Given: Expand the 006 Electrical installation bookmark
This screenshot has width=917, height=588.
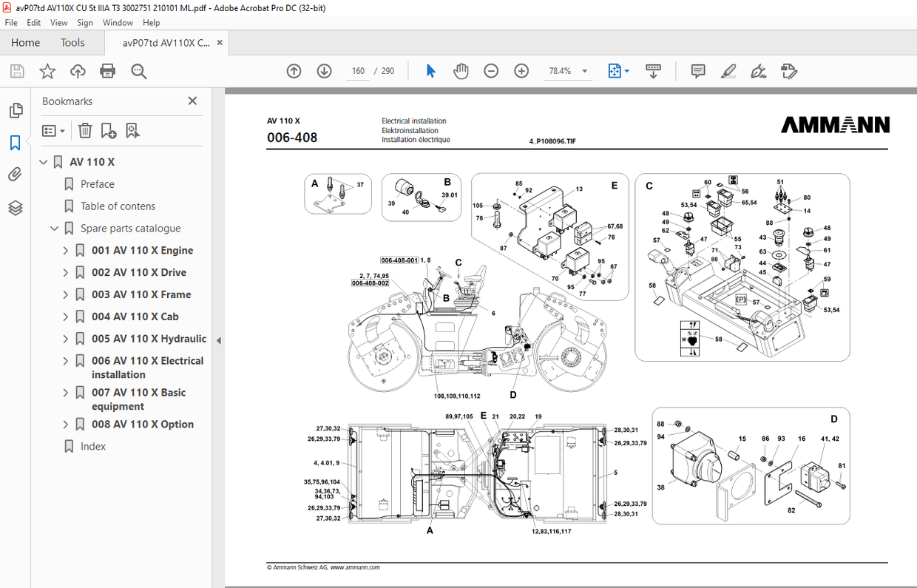Looking at the screenshot, I should pyautogui.click(x=65, y=360).
